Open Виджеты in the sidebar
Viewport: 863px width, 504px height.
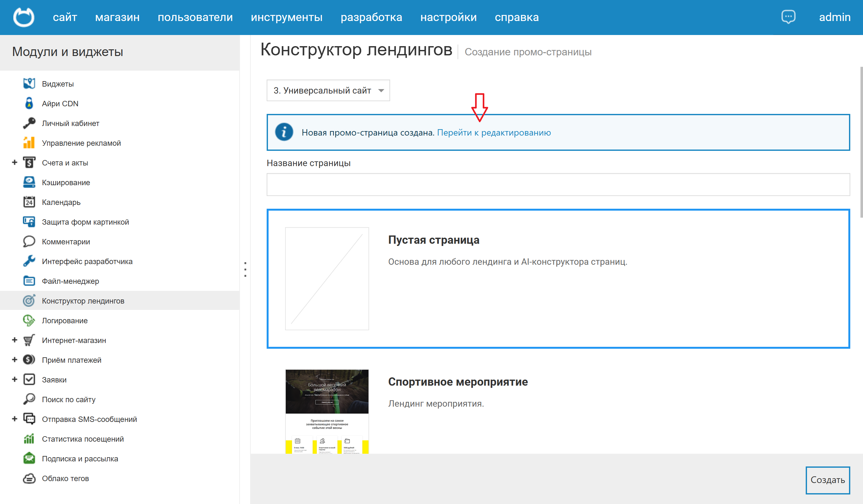coord(58,84)
